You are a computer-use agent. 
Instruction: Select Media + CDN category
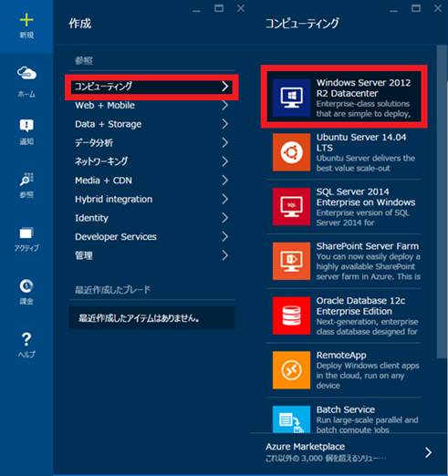[x=103, y=181]
